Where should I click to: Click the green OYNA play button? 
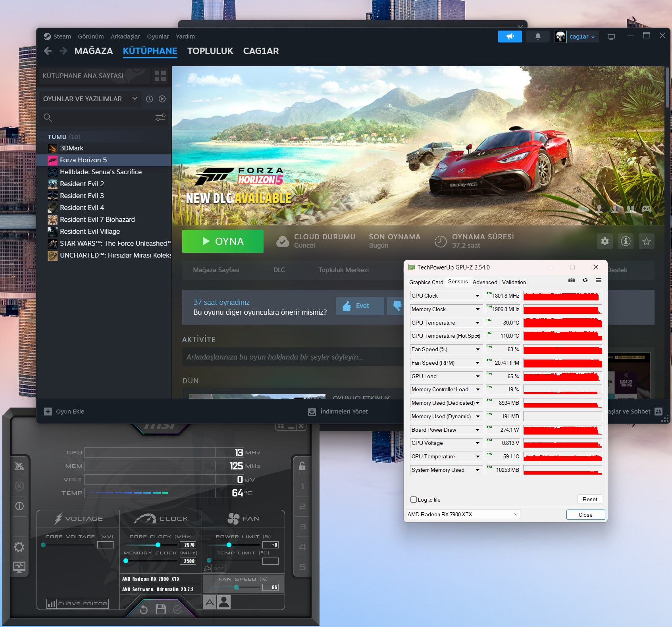coord(223,241)
